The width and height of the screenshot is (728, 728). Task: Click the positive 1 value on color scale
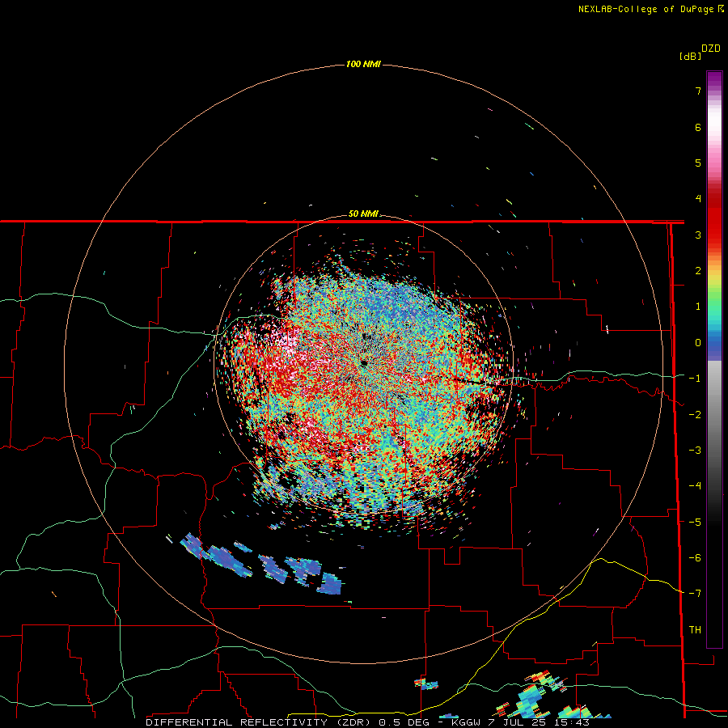click(x=698, y=307)
